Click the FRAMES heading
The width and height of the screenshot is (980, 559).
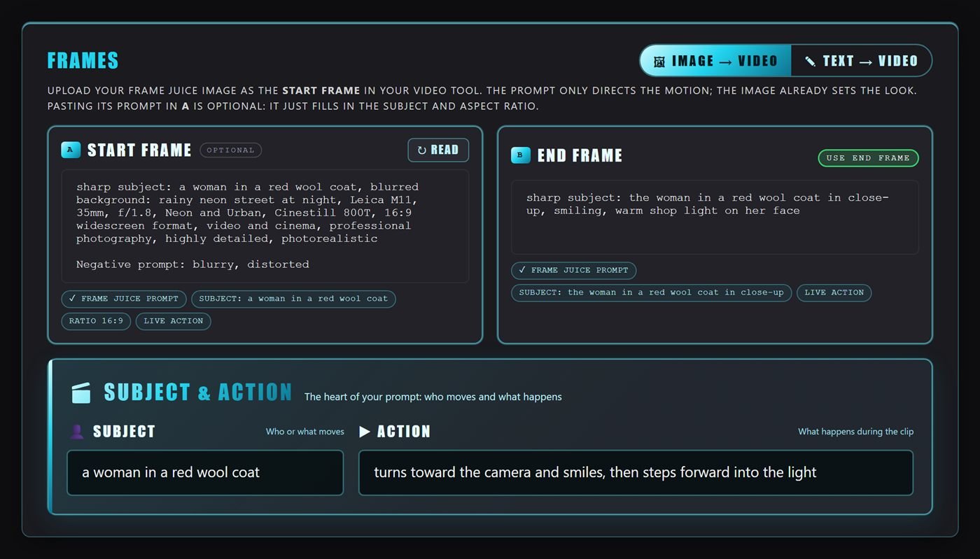coord(83,61)
